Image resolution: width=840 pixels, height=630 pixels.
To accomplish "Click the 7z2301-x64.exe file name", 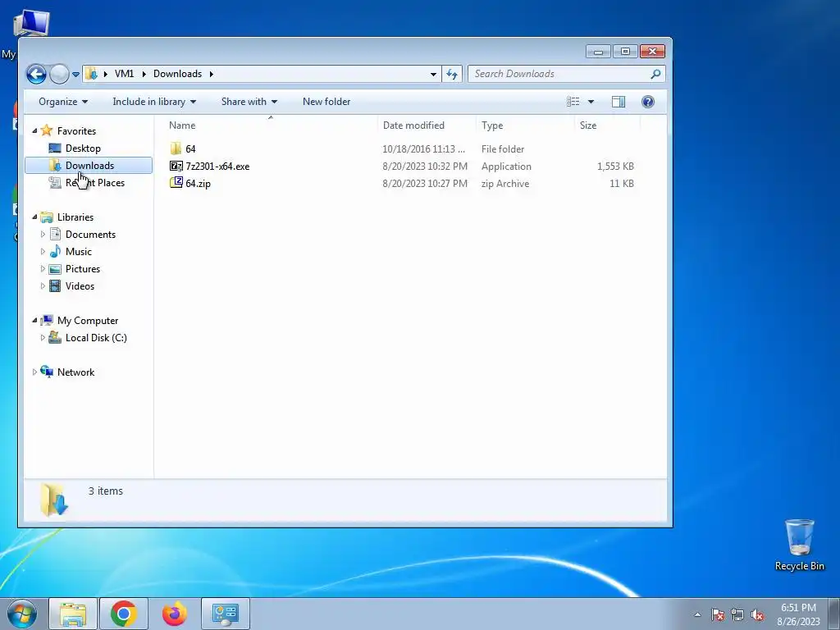I will [217, 166].
